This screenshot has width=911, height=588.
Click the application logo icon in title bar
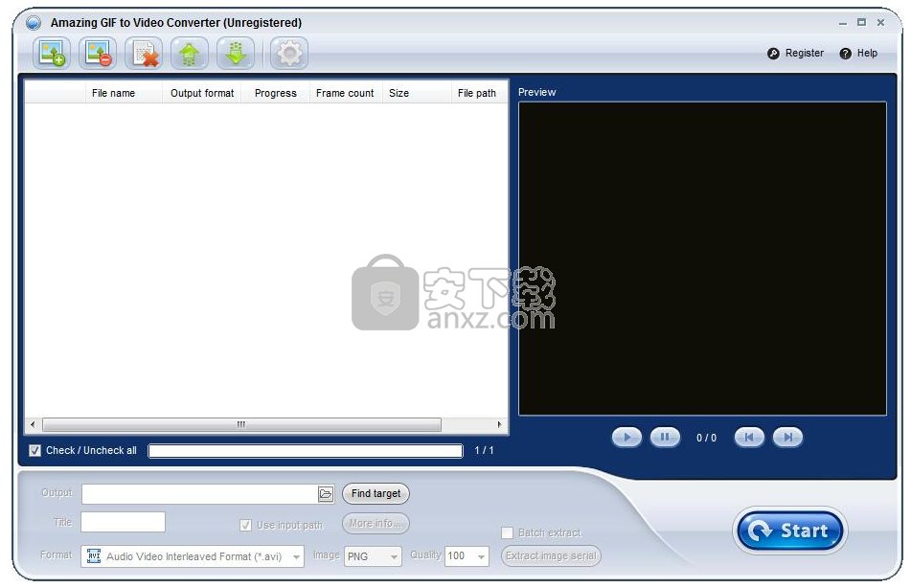[x=34, y=23]
